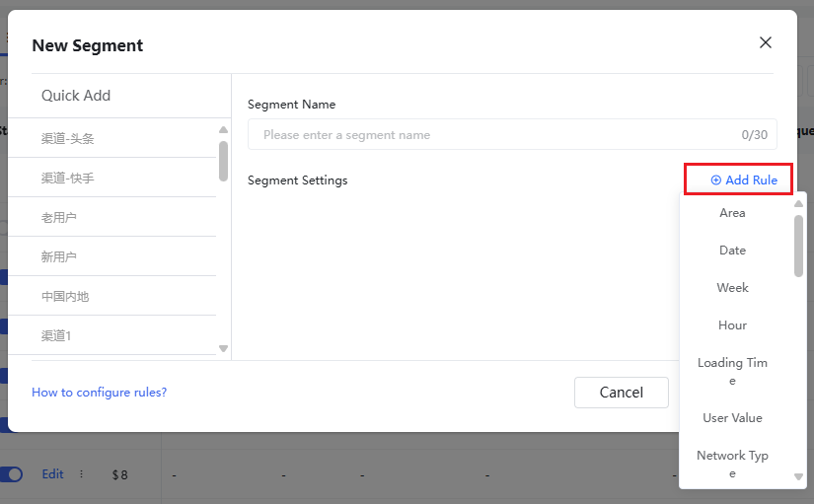Screen dimensions: 814x504
Task: Click the Segment Name input field
Action: pyautogui.click(x=498, y=135)
